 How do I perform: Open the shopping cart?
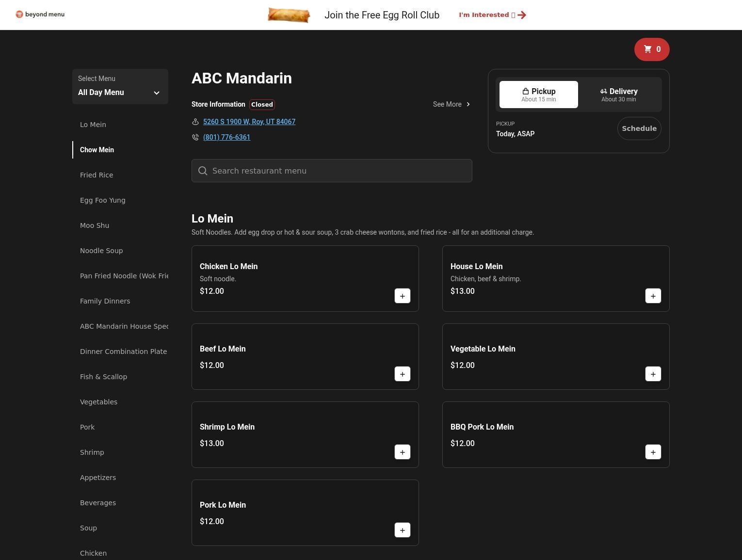click(x=651, y=49)
